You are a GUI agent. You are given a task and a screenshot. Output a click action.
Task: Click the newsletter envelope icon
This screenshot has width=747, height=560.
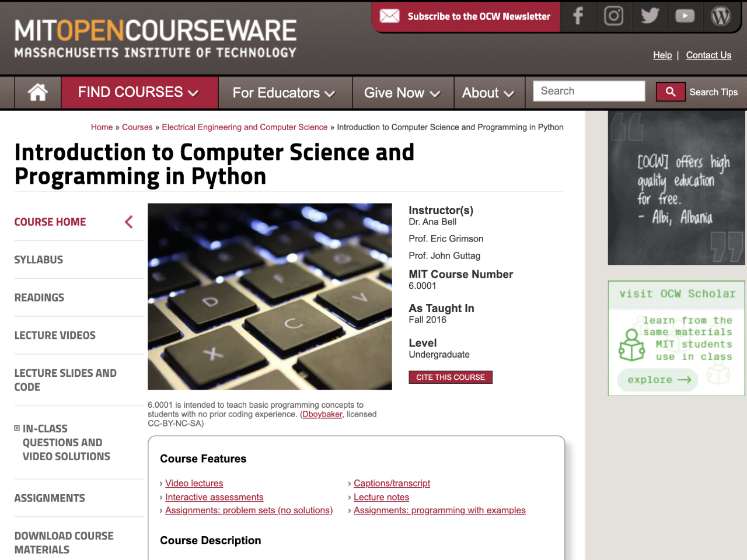tap(390, 16)
